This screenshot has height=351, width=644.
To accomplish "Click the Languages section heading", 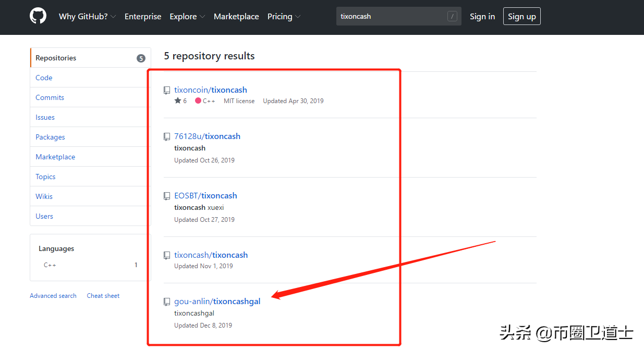I will pyautogui.click(x=56, y=249).
